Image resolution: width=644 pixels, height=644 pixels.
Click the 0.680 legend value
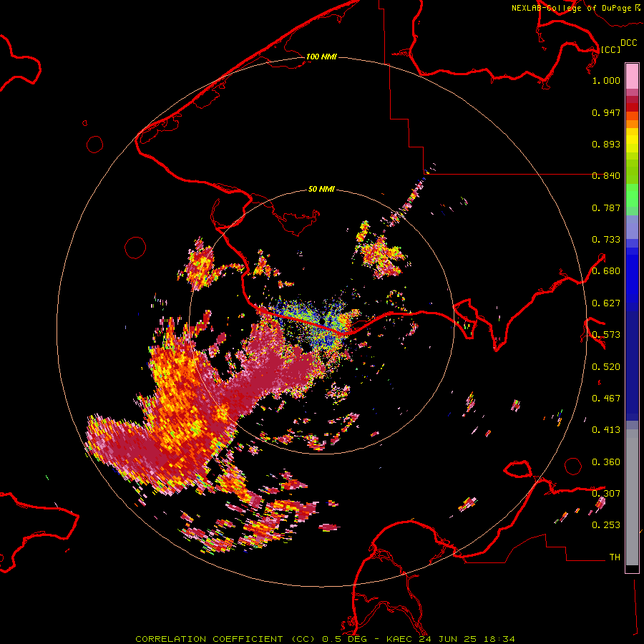606,271
